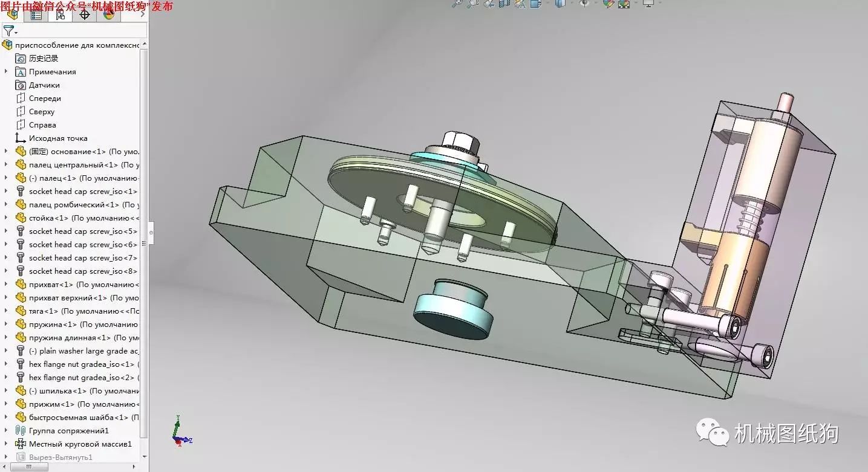Select the (-) шпилька<1> component
The width and height of the screenshot is (868, 472).
(x=84, y=391)
